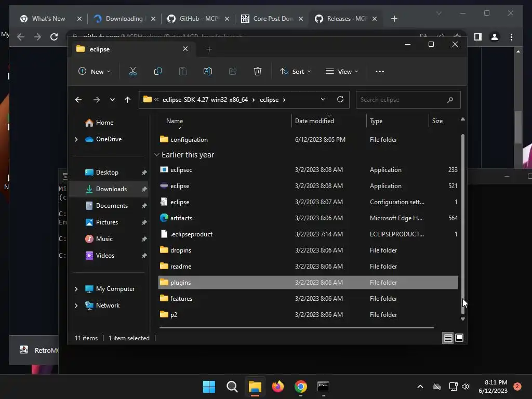Expand the Network tree node
The height and width of the screenshot is (399, 532).
[76, 305]
